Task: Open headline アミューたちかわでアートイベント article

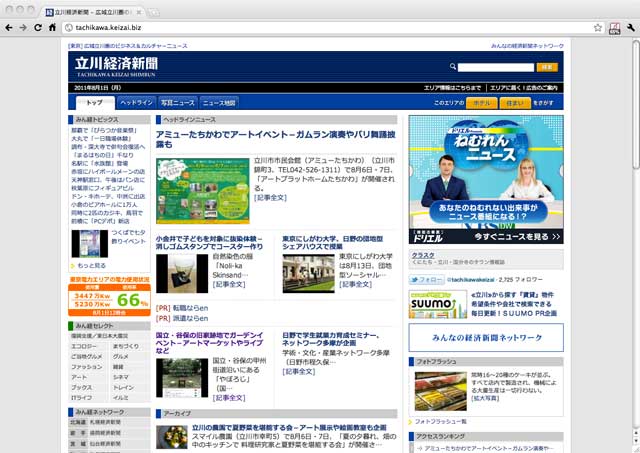Action: point(276,139)
